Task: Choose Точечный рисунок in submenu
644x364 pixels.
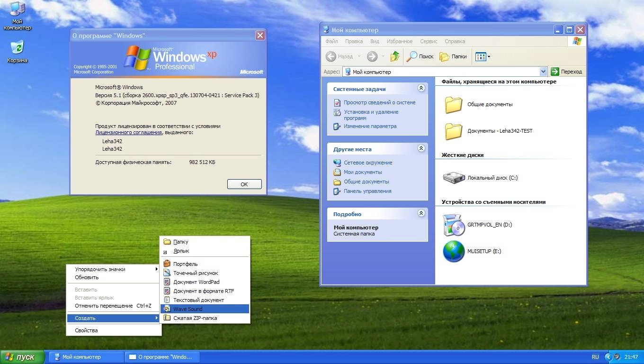Action: point(205,273)
